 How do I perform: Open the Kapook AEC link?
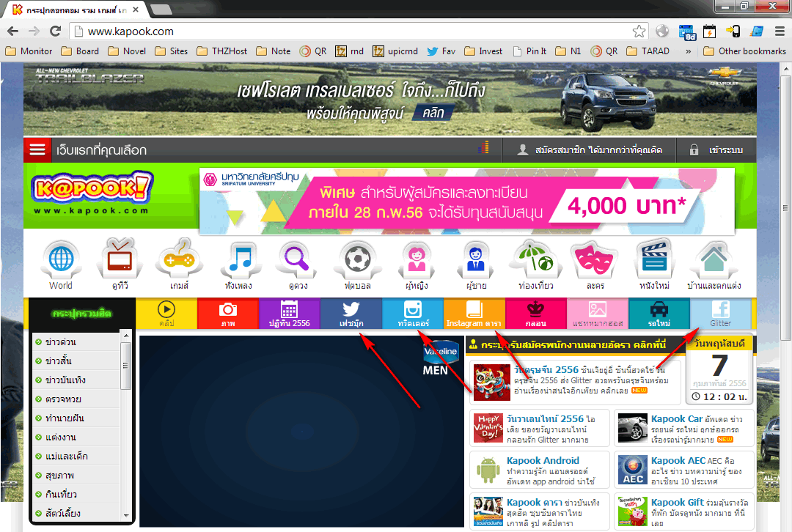click(678, 460)
